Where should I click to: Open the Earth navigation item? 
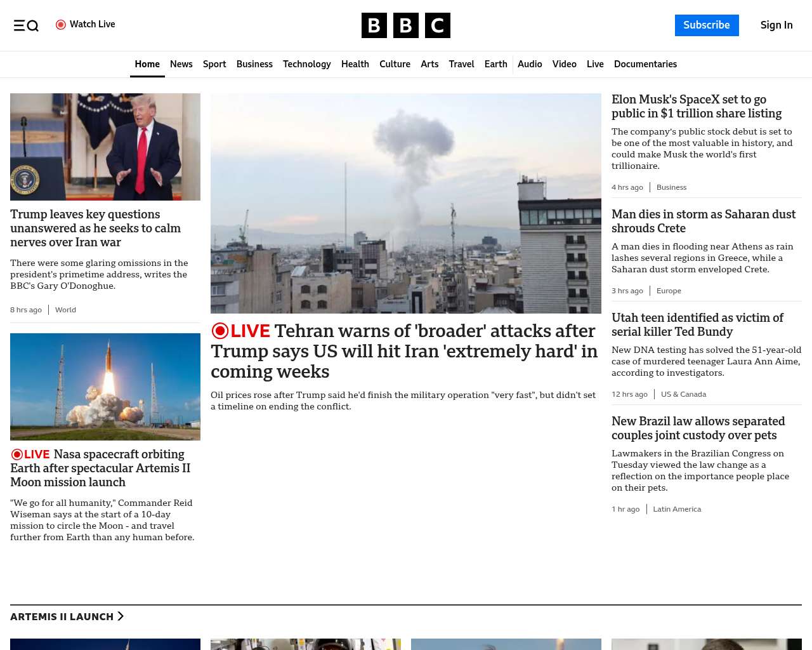point(495,64)
